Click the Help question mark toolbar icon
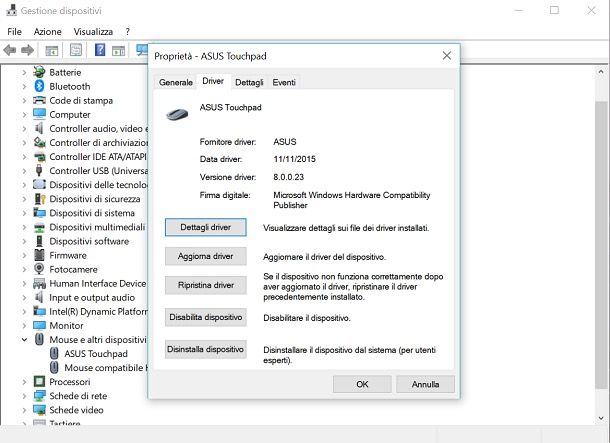The width and height of the screenshot is (610, 443). pos(100,50)
